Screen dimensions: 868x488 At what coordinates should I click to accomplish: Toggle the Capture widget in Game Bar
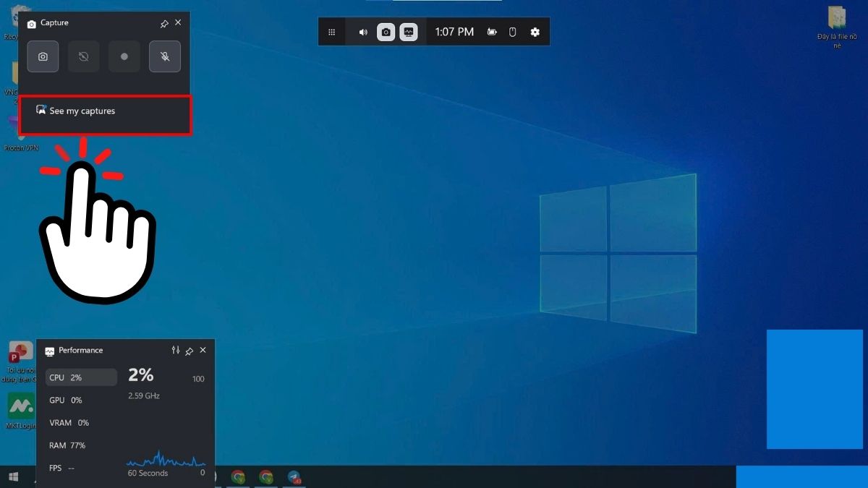click(386, 32)
